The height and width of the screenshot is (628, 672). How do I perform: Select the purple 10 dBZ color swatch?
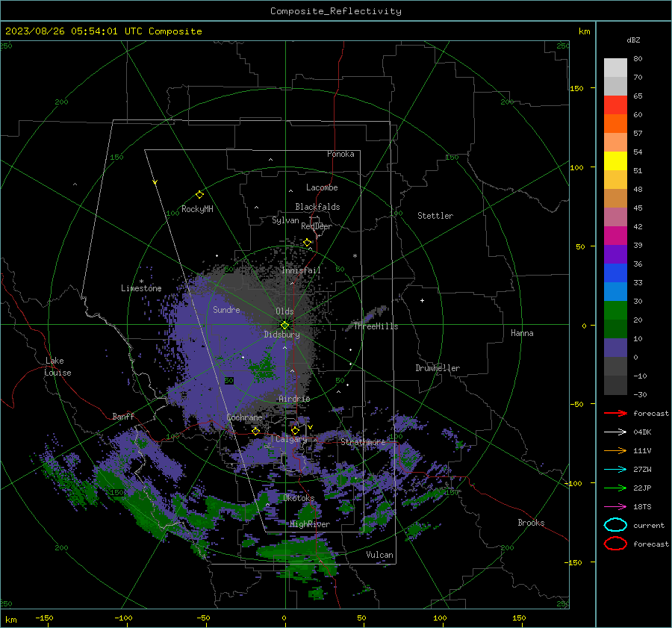click(615, 347)
